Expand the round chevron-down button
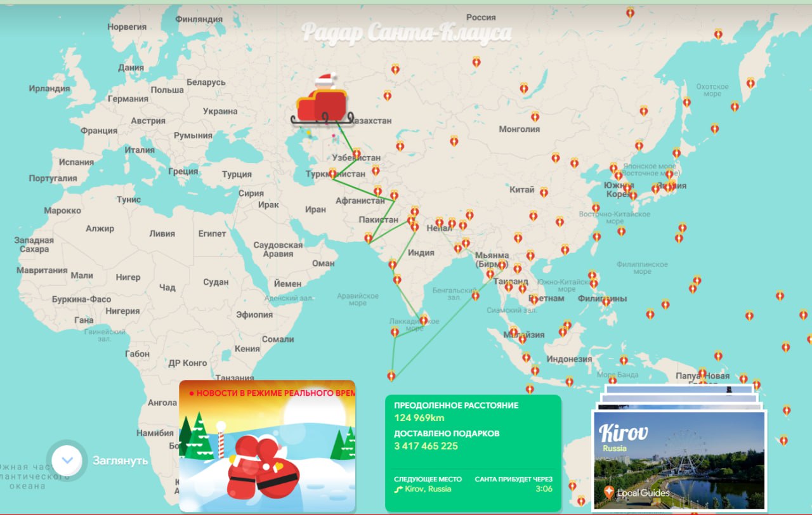 pos(67,460)
